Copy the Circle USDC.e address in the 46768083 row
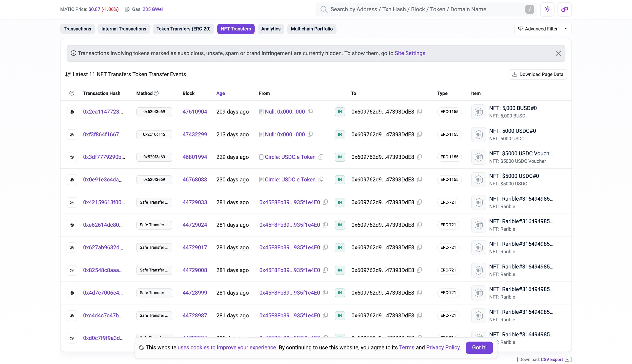 (321, 179)
